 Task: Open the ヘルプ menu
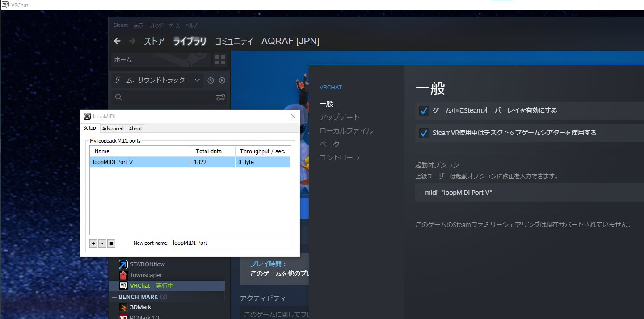191,25
